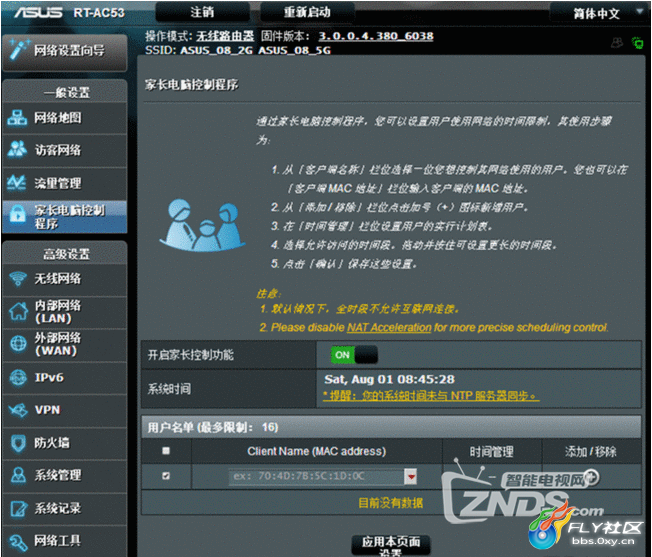
Task: Click the Client Name (MAC address) column header
Action: click(x=316, y=451)
